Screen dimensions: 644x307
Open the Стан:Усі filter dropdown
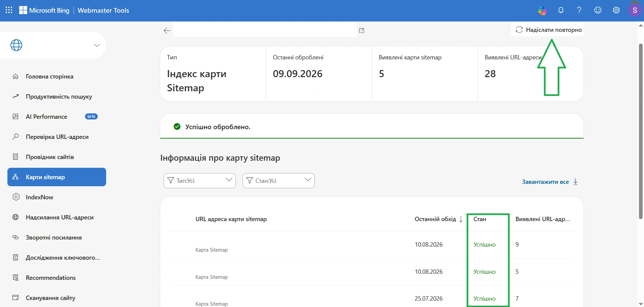click(278, 181)
